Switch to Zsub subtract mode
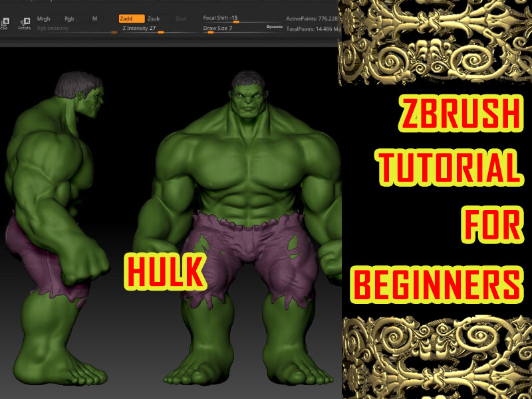The image size is (532, 399). tap(154, 18)
